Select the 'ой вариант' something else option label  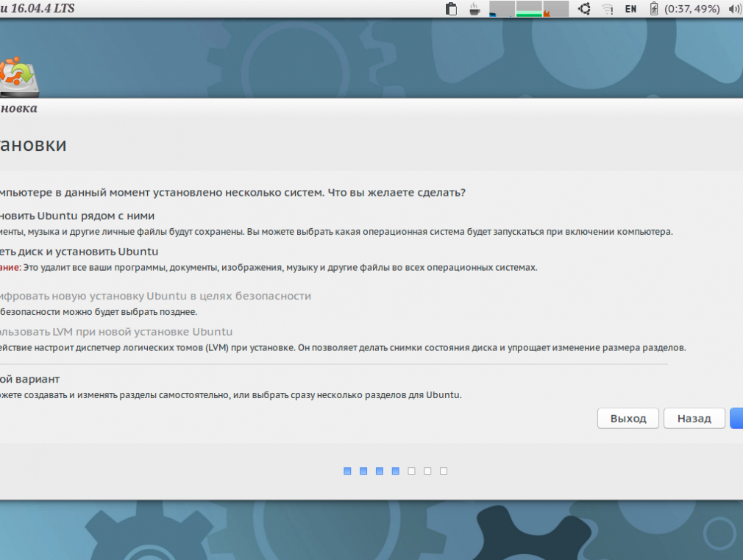30,379
